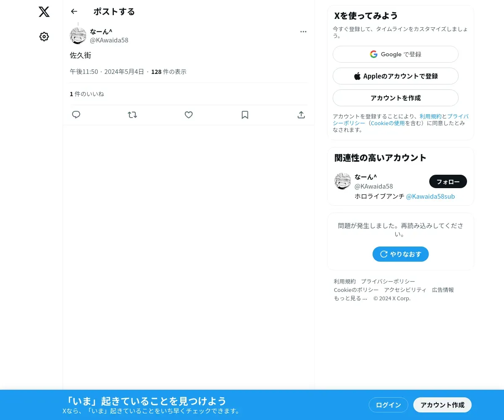Screen dimensions: 504x420
Task: Repost using the retweet arrows icon
Action: click(x=132, y=115)
